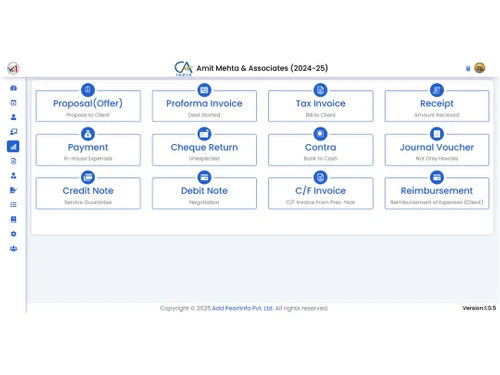Open the Proposal(Offer) card

88,106
